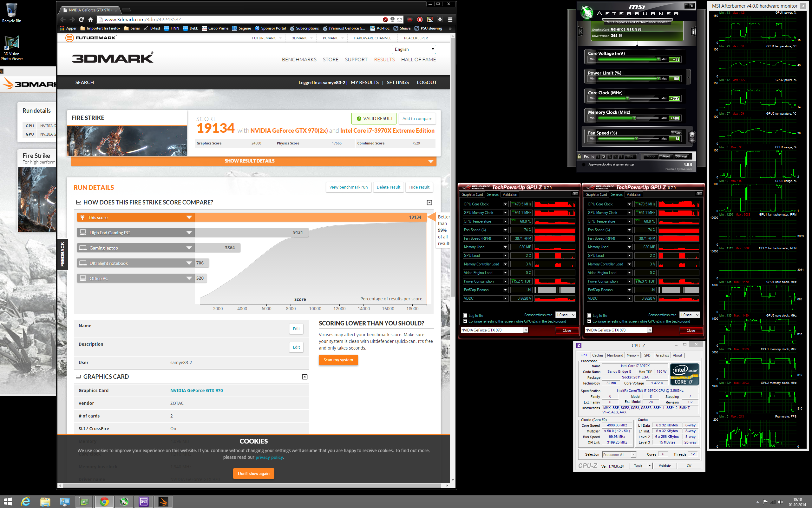The height and width of the screenshot is (508, 812).
Task: Select Afterburner profile slot 5
Action: pos(621,157)
